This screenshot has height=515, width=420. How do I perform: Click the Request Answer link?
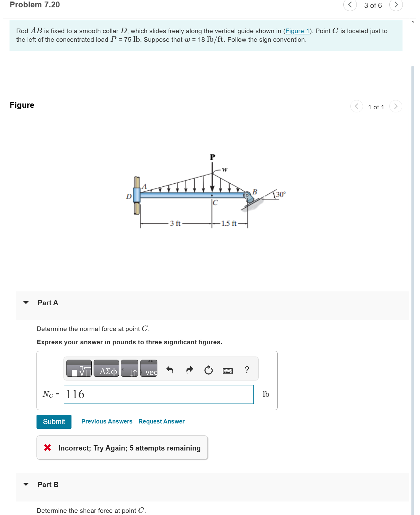[x=161, y=421]
